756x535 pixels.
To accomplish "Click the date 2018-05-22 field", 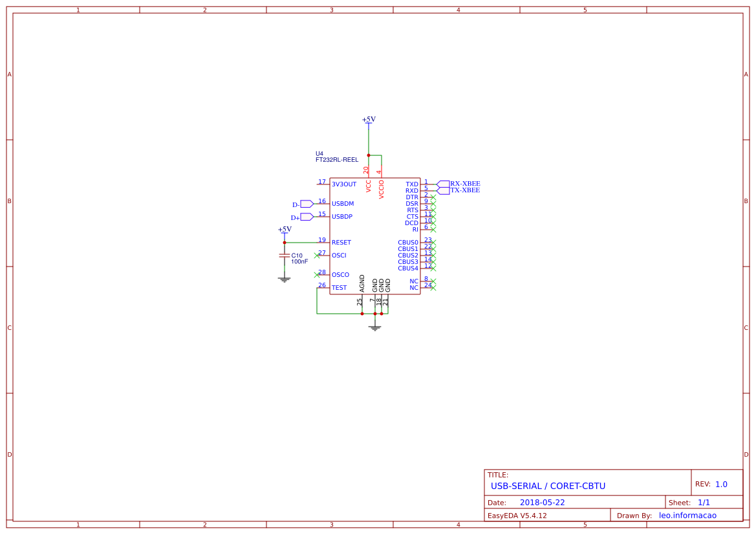I will (542, 503).
